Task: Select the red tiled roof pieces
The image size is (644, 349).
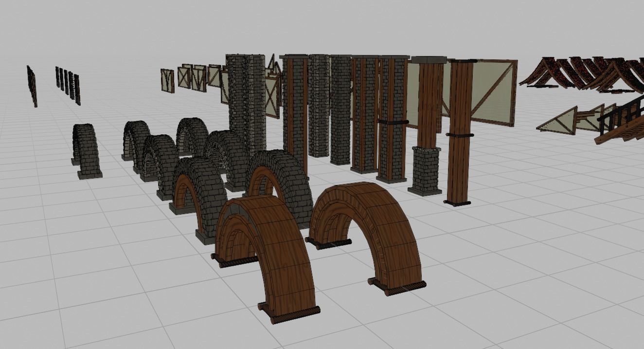Action: click(581, 74)
